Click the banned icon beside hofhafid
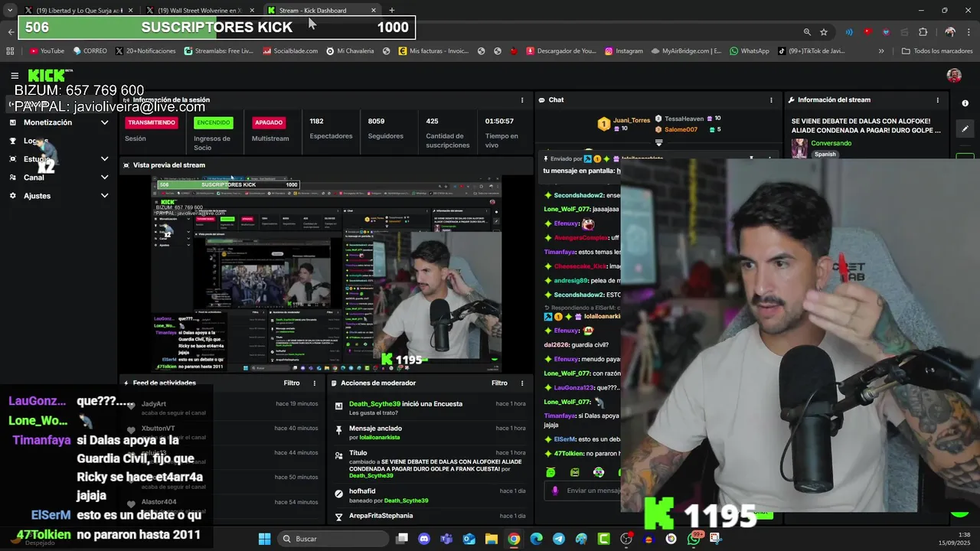Image resolution: width=980 pixels, height=551 pixels. point(339,494)
